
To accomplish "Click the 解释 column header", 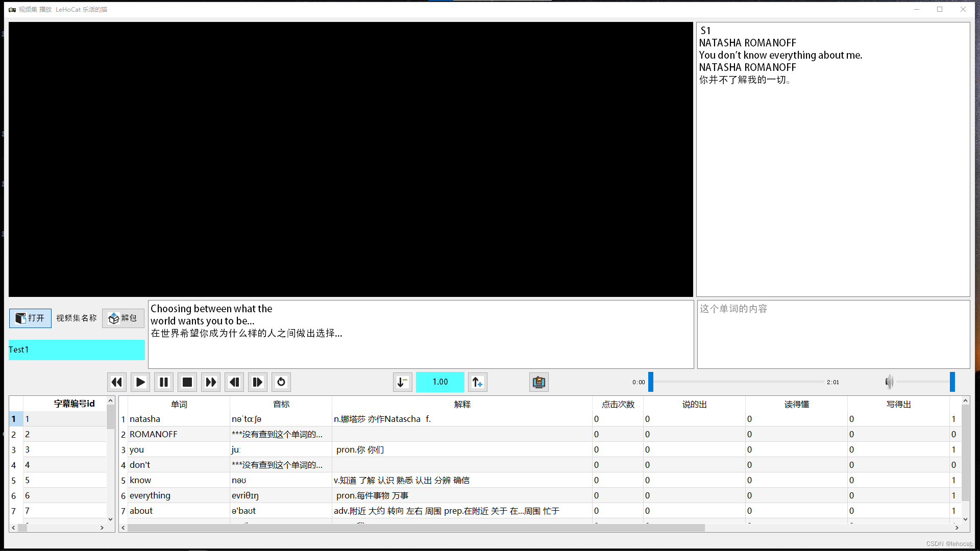I will (462, 405).
